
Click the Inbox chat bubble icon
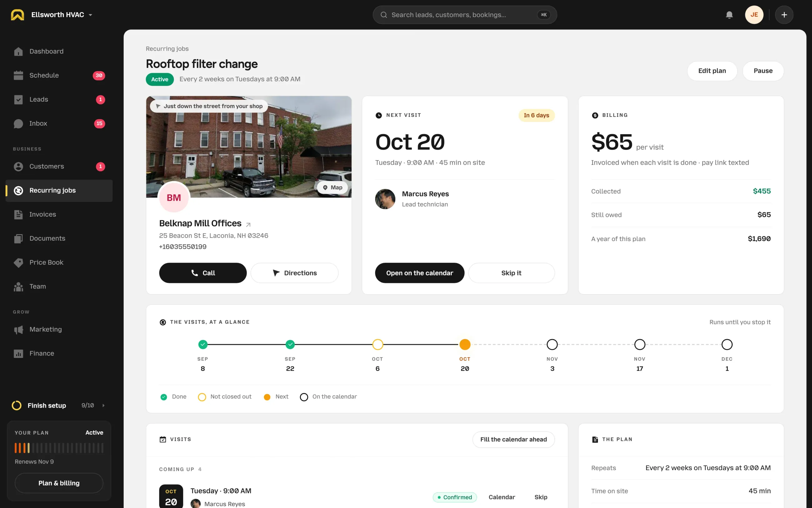(x=18, y=124)
